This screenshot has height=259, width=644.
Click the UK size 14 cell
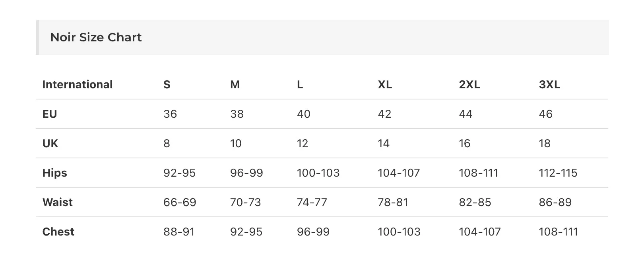384,143
